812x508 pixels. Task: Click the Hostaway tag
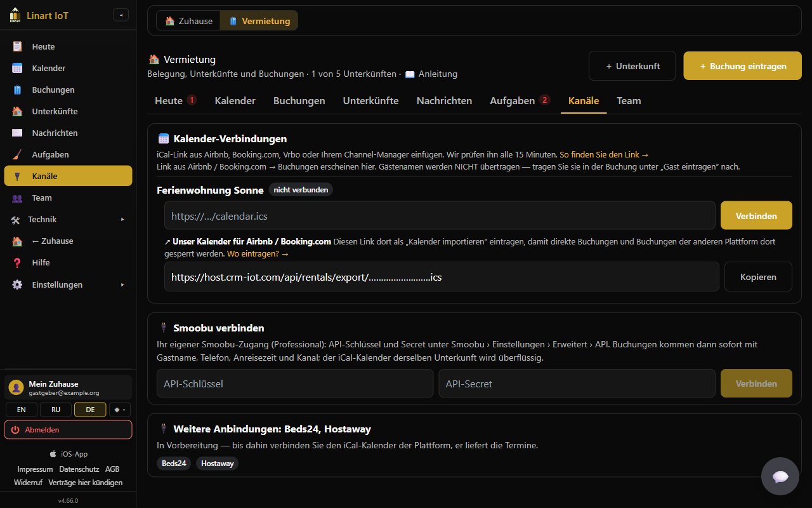pyautogui.click(x=218, y=464)
